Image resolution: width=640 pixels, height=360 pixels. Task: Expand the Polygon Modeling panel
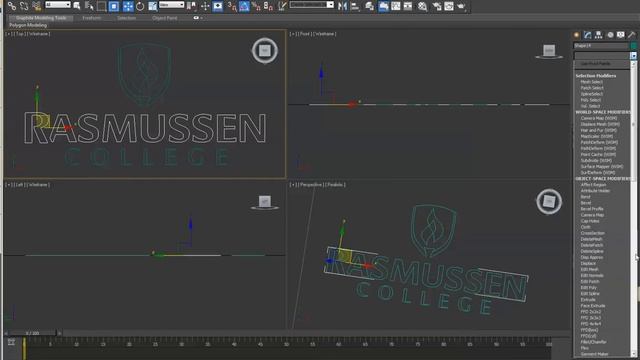28,25
